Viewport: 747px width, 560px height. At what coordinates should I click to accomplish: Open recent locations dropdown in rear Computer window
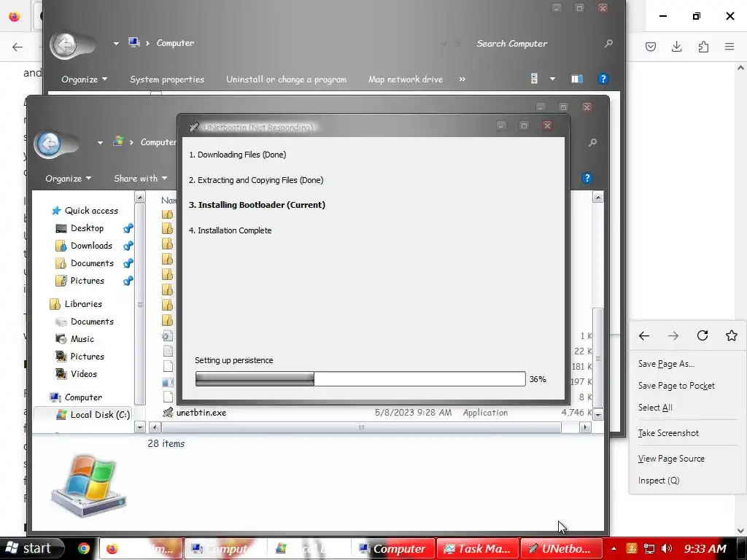116,43
